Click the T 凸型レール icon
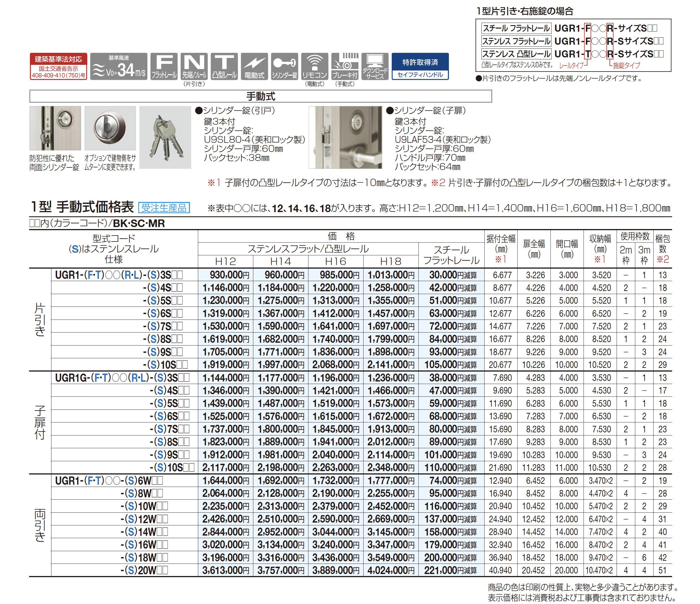Viewport: 700px width, 604px height. click(224, 66)
